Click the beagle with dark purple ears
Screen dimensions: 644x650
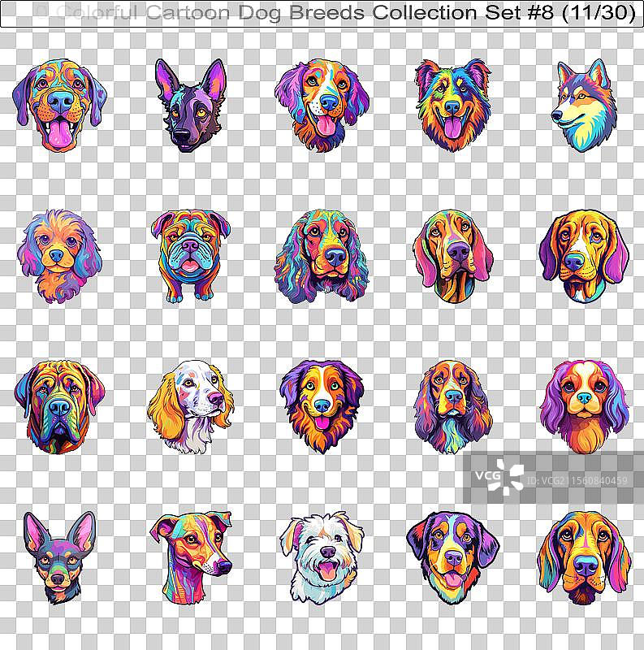coord(584,255)
